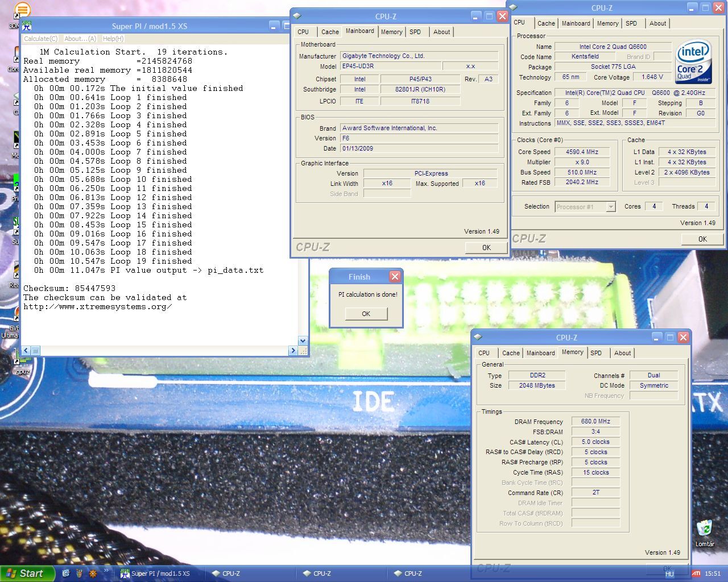Open Memory tab in processor CPU-Z window

pyautogui.click(x=607, y=23)
